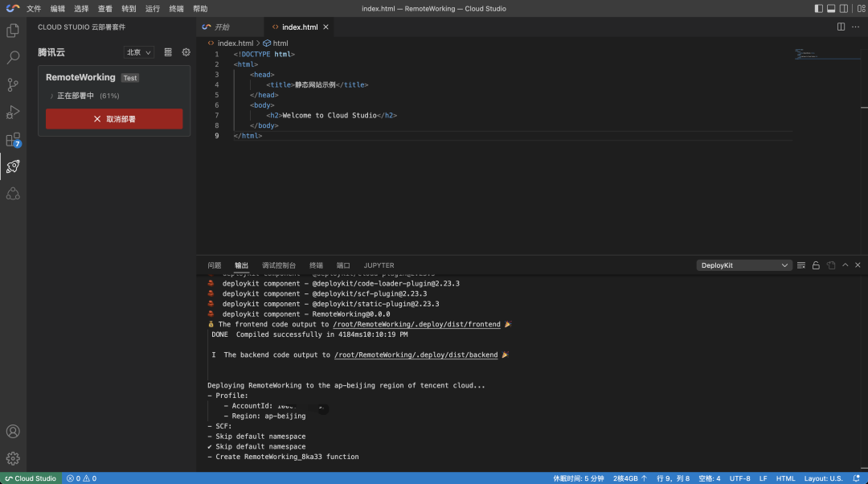Screen dimensions: 868x484
Task: Open the 文件 menu
Action: pyautogui.click(x=34, y=8)
